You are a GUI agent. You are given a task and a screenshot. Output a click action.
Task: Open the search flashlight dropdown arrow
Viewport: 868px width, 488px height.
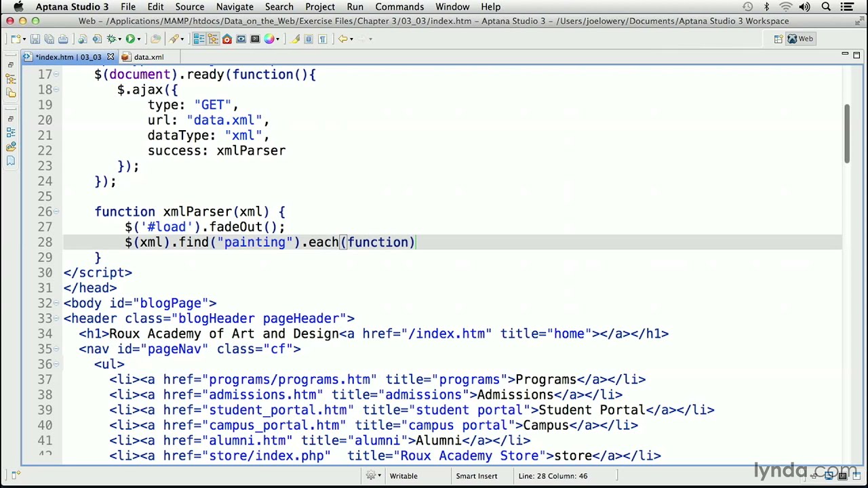pos(182,39)
